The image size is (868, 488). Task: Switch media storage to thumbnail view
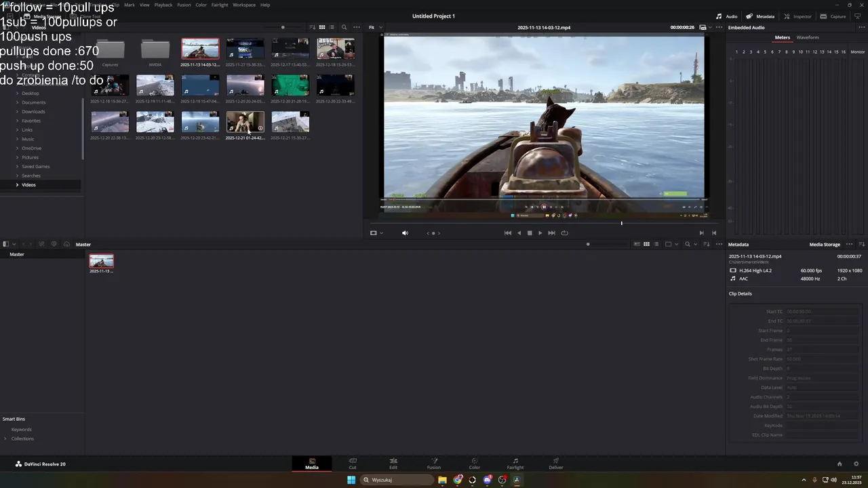point(322,27)
